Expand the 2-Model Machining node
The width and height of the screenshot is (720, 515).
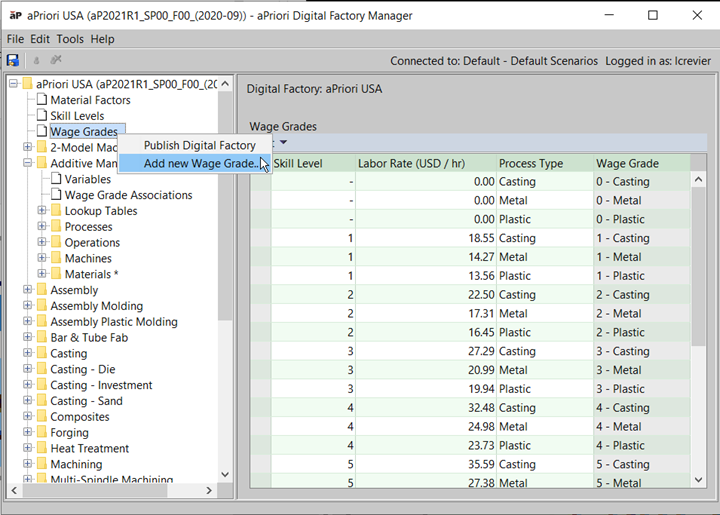[28, 147]
